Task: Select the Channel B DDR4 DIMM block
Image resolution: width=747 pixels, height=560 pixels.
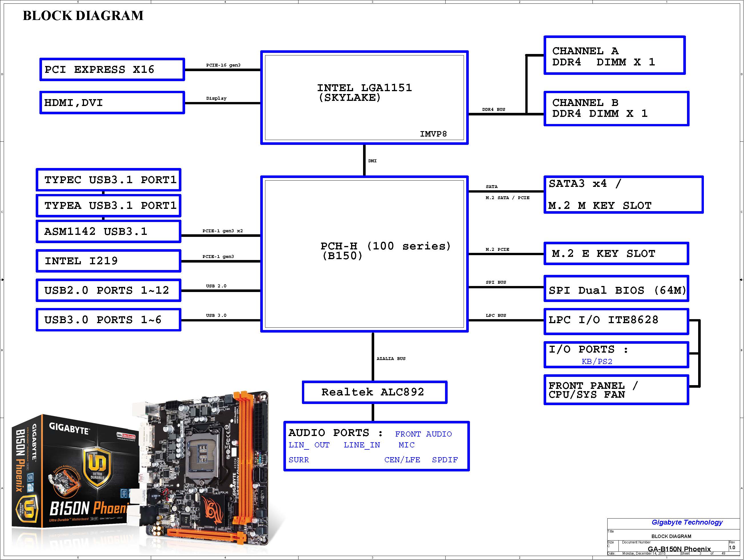Action: pos(616,108)
